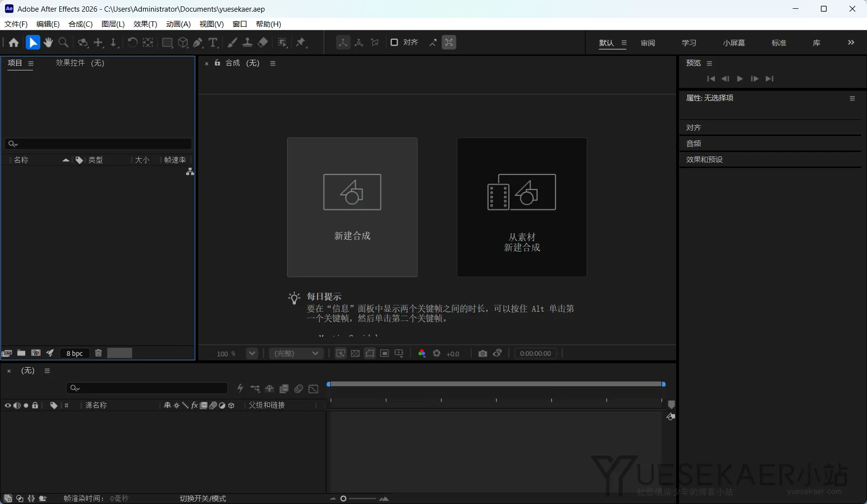Select the Zoom magnifier tool
The image size is (867, 504).
(x=64, y=43)
